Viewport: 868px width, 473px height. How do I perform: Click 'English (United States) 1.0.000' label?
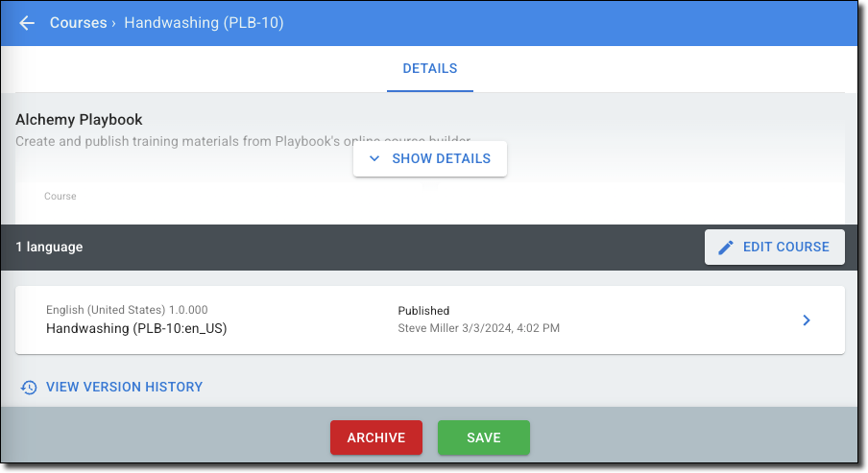click(127, 310)
